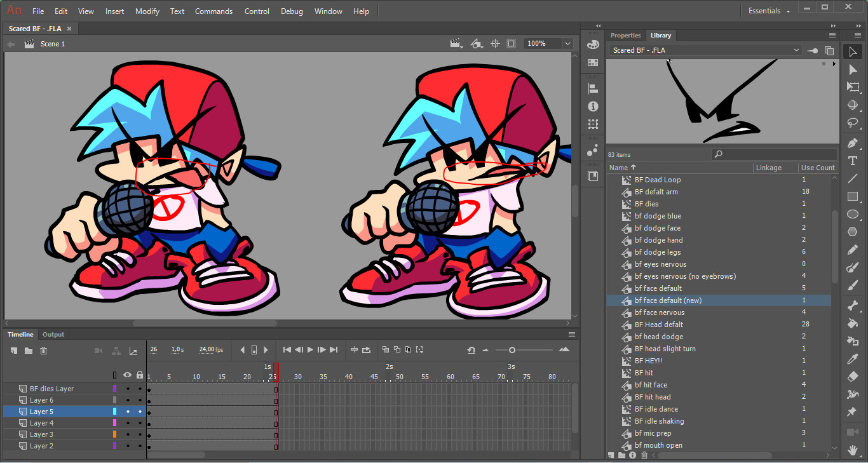This screenshot has width=868, height=463.
Task: Play the timeline animation
Action: (x=310, y=350)
